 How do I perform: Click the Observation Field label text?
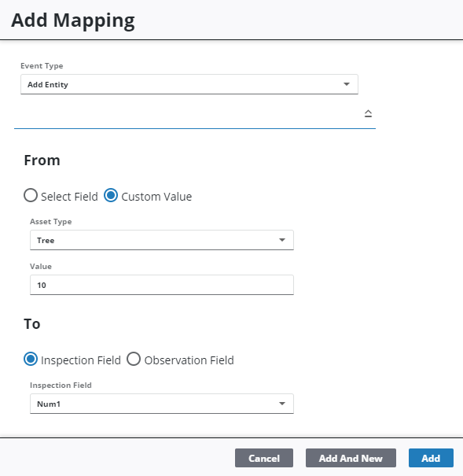pyautogui.click(x=189, y=360)
